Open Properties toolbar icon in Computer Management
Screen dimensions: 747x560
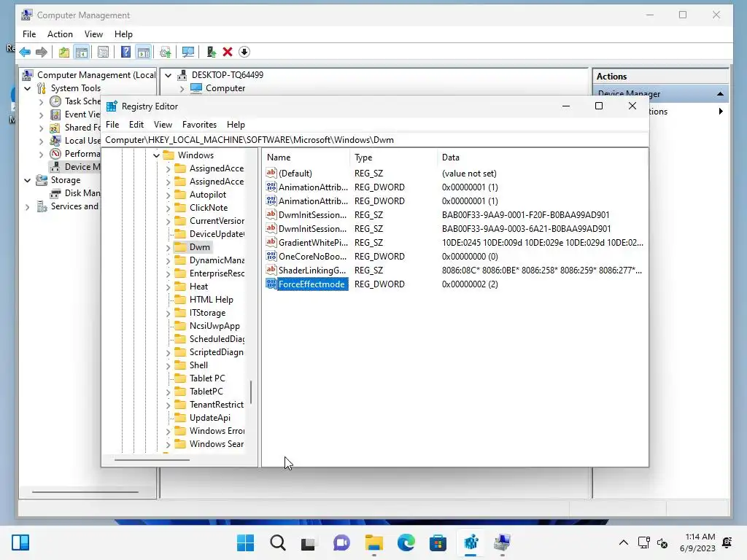coord(103,52)
